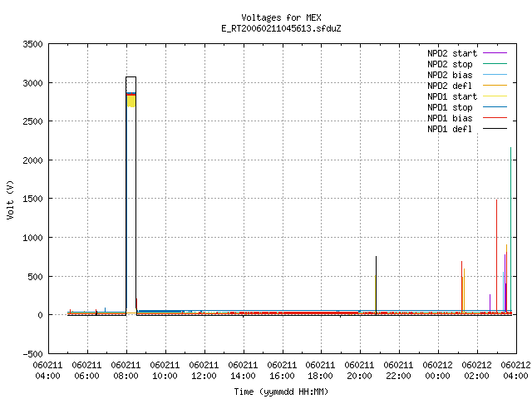Click the '22:00' x-axis tick label
The image size is (532, 399).
[x=398, y=376]
